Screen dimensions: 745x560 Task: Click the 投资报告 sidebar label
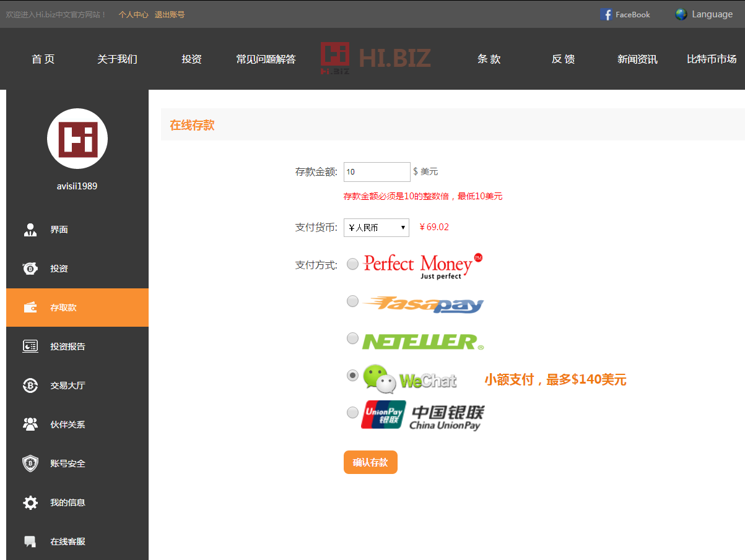tap(68, 347)
